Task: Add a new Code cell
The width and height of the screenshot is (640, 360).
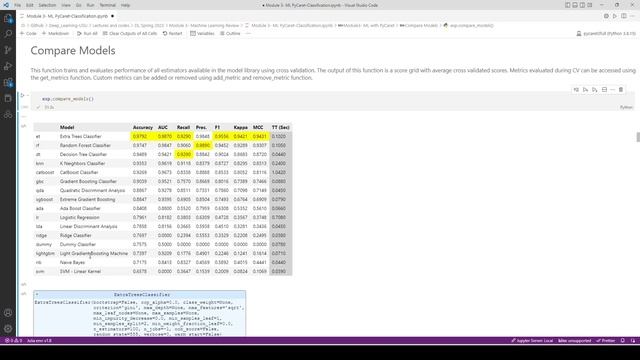Action: [x=28, y=33]
